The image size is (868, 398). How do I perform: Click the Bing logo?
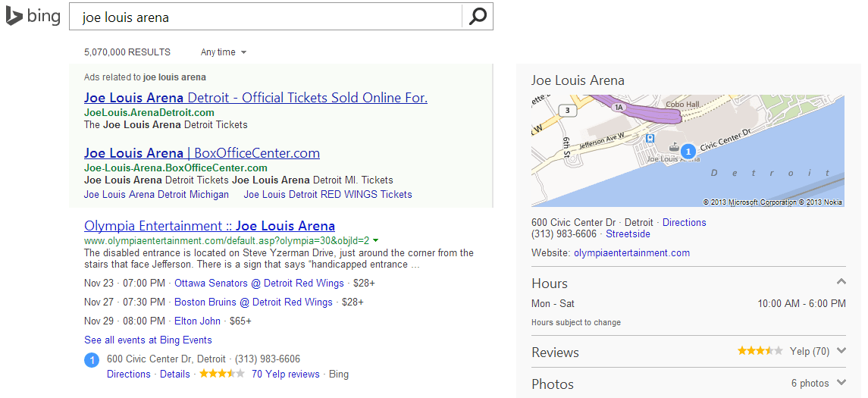[x=33, y=16]
